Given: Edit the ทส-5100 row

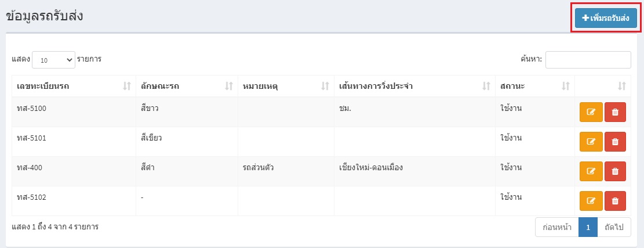Looking at the screenshot, I should point(591,112).
